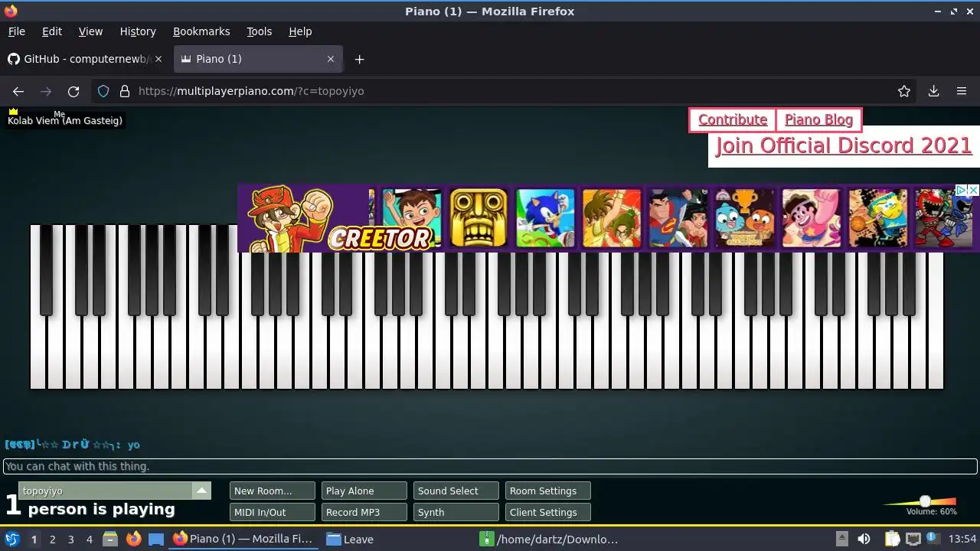This screenshot has width=980, height=551.
Task: Open the Firefox downloads panel
Action: pyautogui.click(x=933, y=91)
